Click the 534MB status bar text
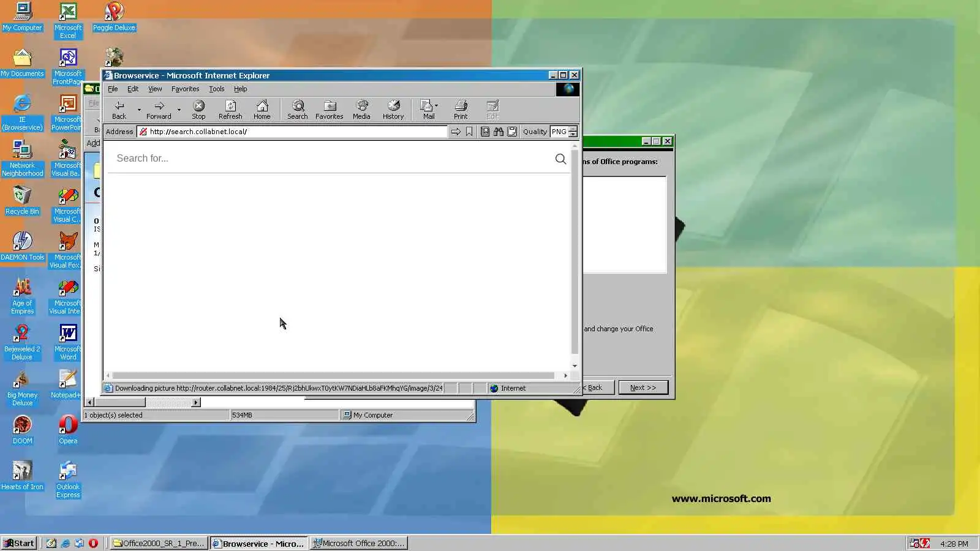This screenshot has height=551, width=980. click(x=243, y=415)
